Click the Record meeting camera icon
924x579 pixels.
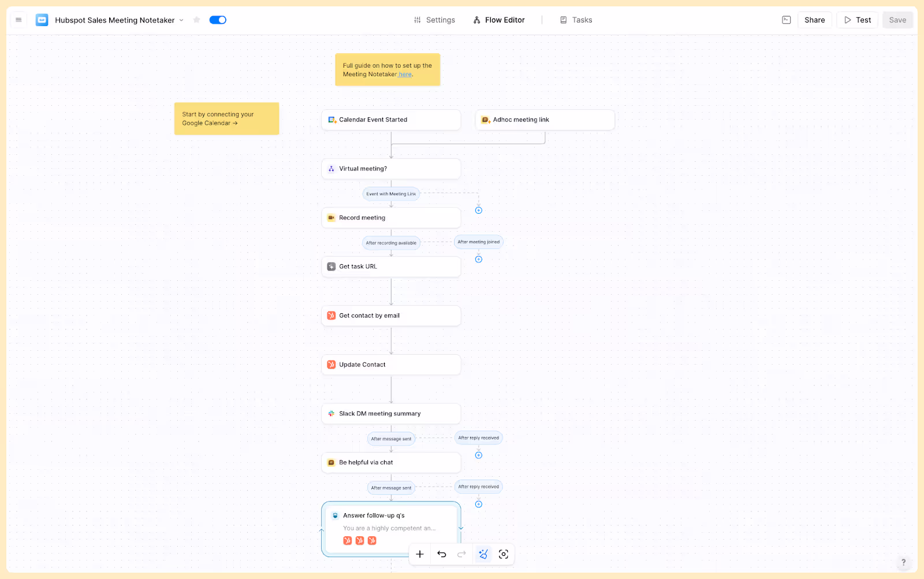pos(331,218)
